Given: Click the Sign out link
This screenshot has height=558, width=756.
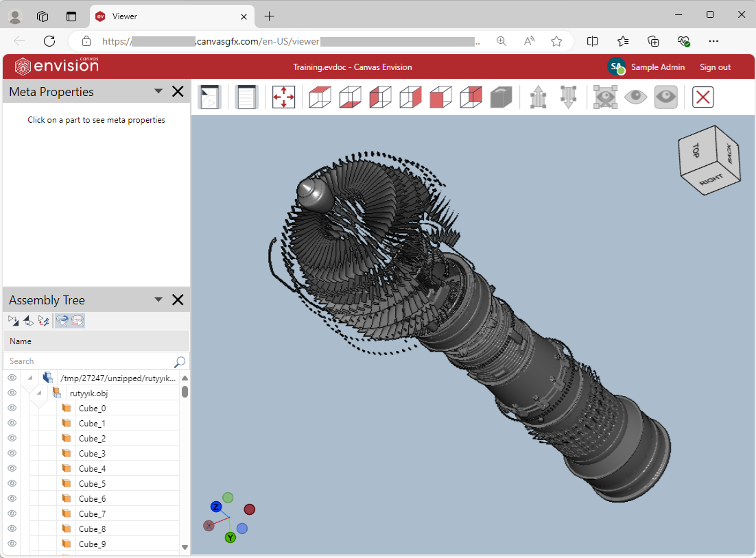Looking at the screenshot, I should tap(716, 66).
